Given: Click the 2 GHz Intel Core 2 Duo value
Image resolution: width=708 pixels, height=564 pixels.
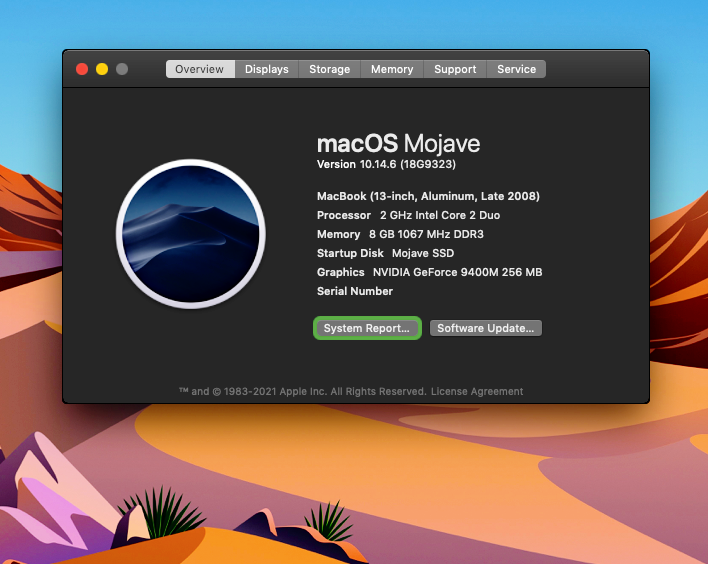Looking at the screenshot, I should [440, 215].
